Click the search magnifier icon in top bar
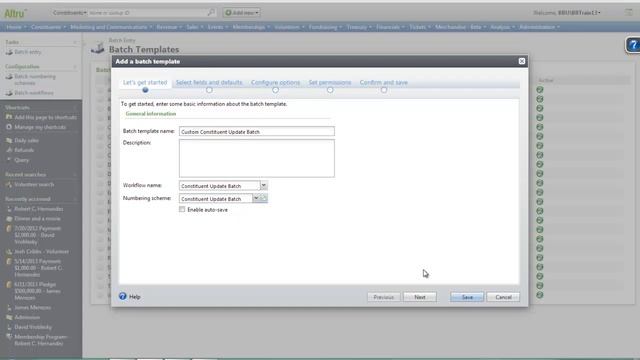The image size is (640, 360). coord(211,13)
